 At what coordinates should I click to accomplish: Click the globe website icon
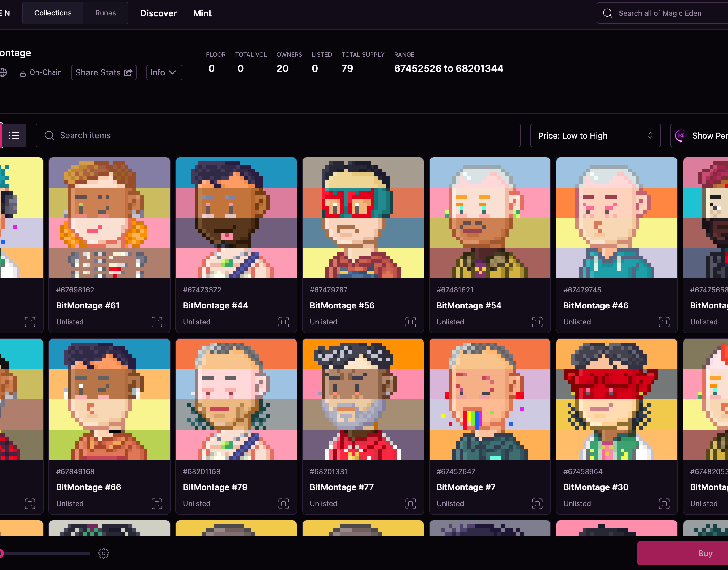(3, 72)
